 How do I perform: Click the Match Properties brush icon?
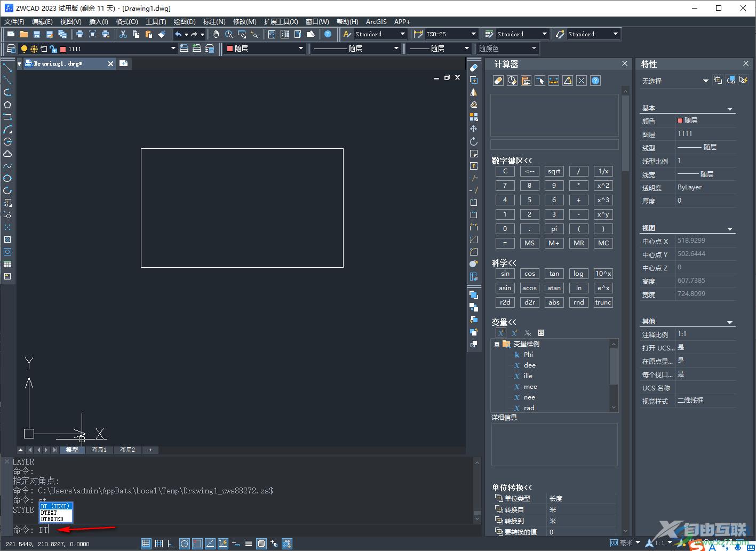[x=162, y=34]
